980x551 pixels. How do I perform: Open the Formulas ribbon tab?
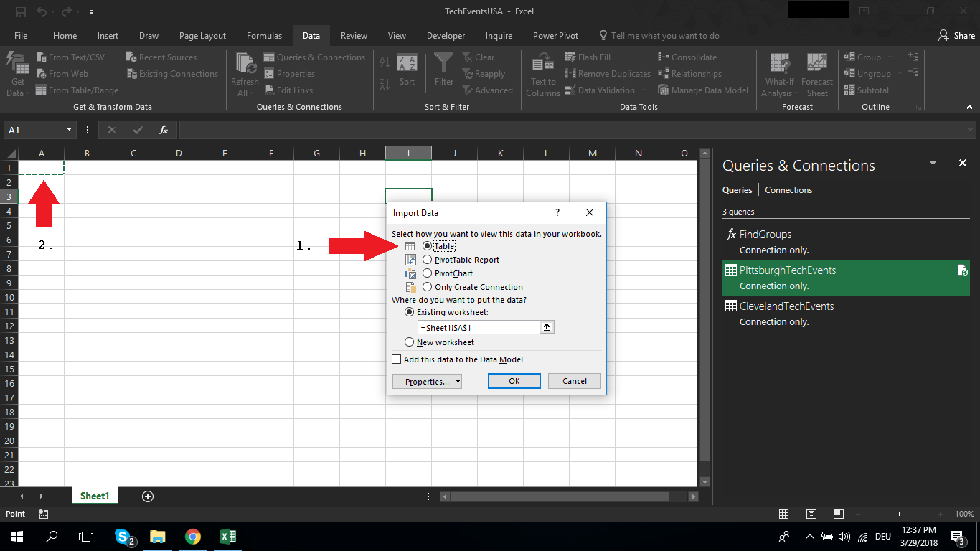tap(264, 36)
